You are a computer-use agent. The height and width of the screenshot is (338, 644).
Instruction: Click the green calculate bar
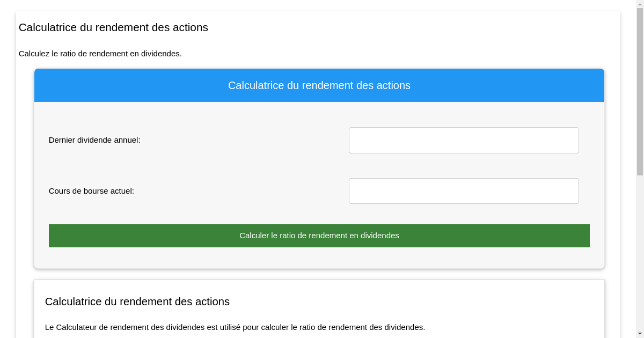(x=319, y=236)
